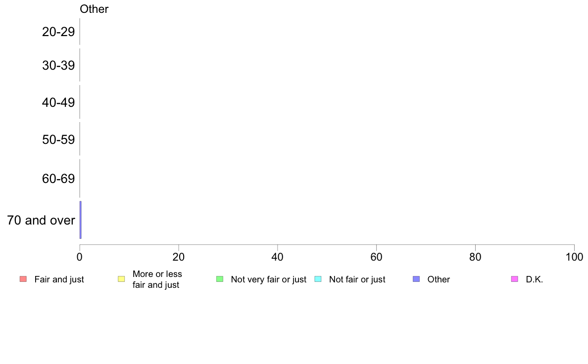Click the 50-59 age group label

58,139
